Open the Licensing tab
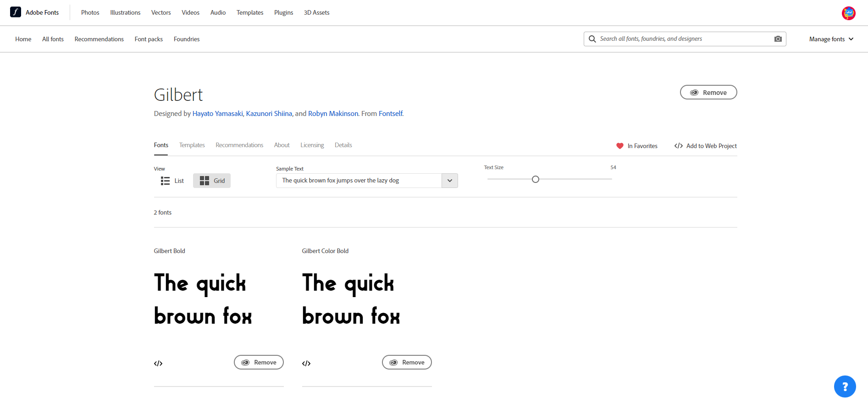Screen dimensions: 868x403 [312, 145]
